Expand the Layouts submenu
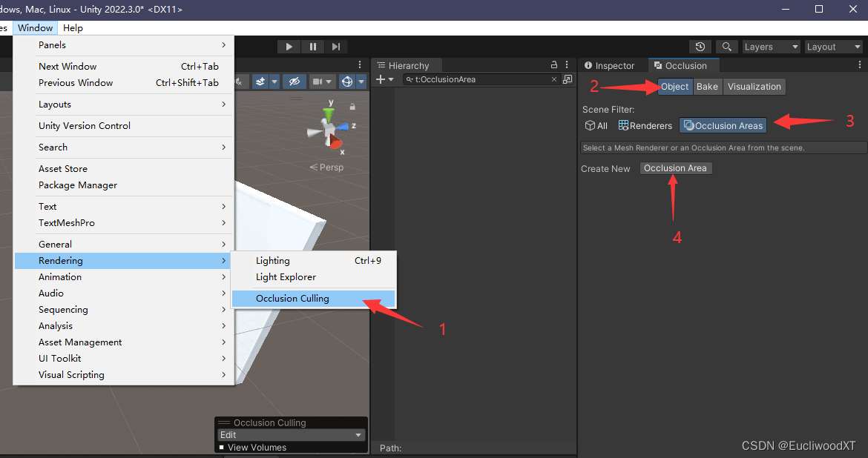 (x=125, y=104)
